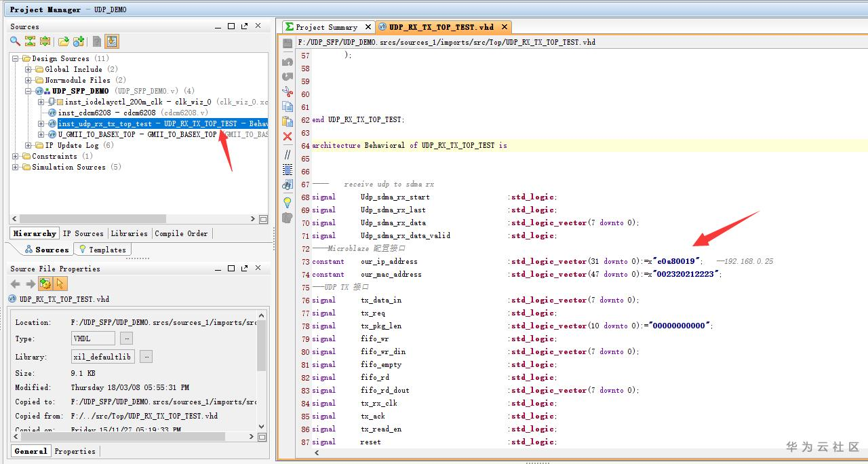Expand the Simulation Sources folder

click(16, 167)
